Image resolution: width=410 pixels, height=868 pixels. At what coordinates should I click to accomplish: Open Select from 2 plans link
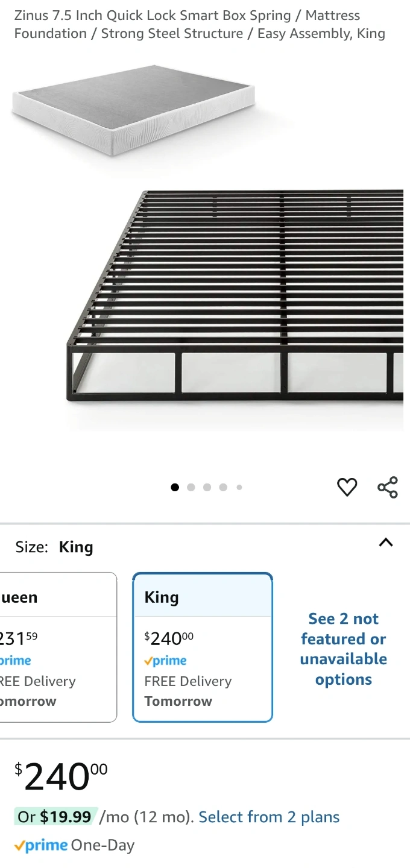pos(269,817)
